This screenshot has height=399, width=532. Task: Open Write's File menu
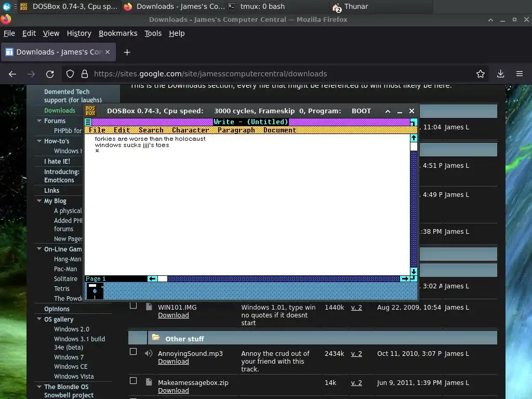tap(97, 130)
